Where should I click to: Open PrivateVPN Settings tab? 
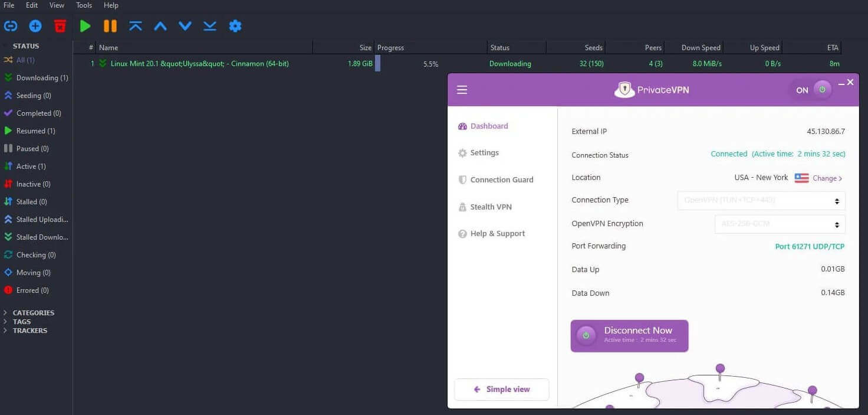[478, 153]
